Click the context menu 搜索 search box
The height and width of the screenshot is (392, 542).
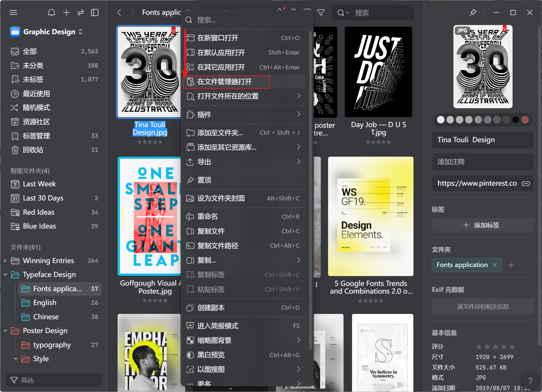(x=247, y=20)
